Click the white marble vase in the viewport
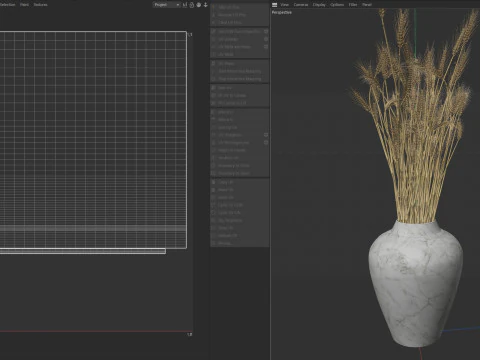The width and height of the screenshot is (480, 360). pyautogui.click(x=416, y=283)
